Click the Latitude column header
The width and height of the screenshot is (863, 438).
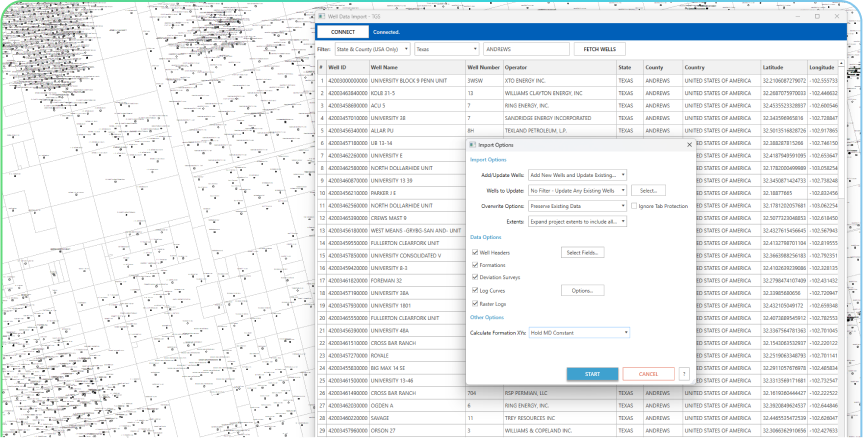click(x=784, y=67)
